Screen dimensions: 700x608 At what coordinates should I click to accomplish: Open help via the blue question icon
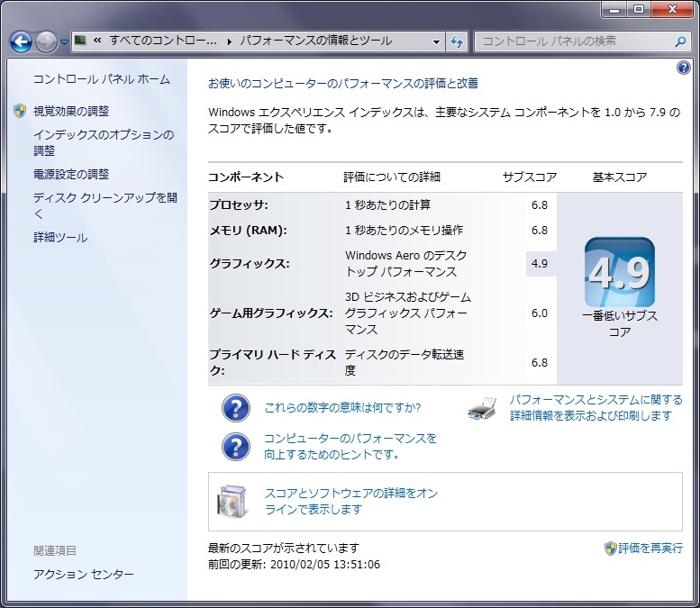coord(683,68)
